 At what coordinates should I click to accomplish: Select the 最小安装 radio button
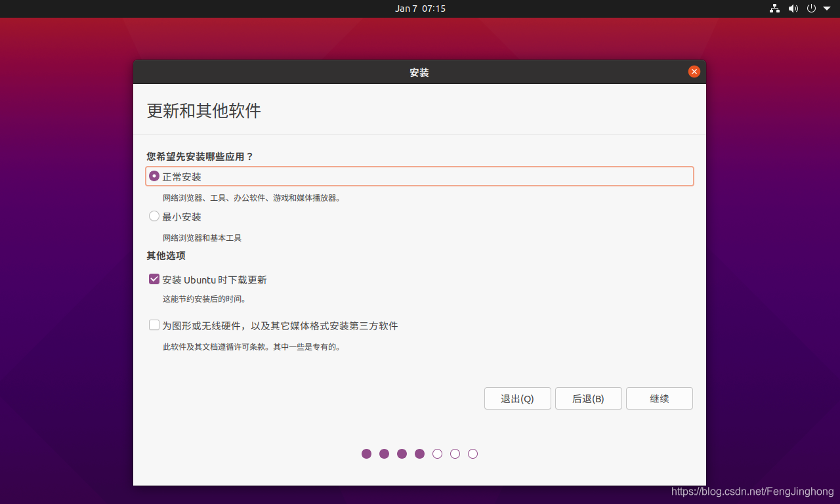154,216
